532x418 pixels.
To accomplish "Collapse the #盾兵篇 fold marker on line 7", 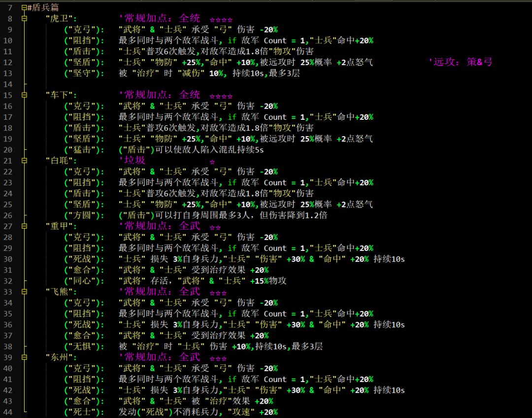I will pos(24,7).
